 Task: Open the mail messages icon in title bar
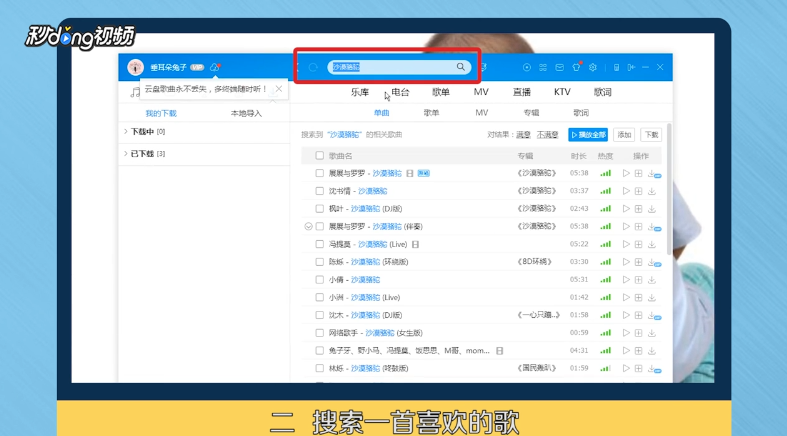coord(559,67)
